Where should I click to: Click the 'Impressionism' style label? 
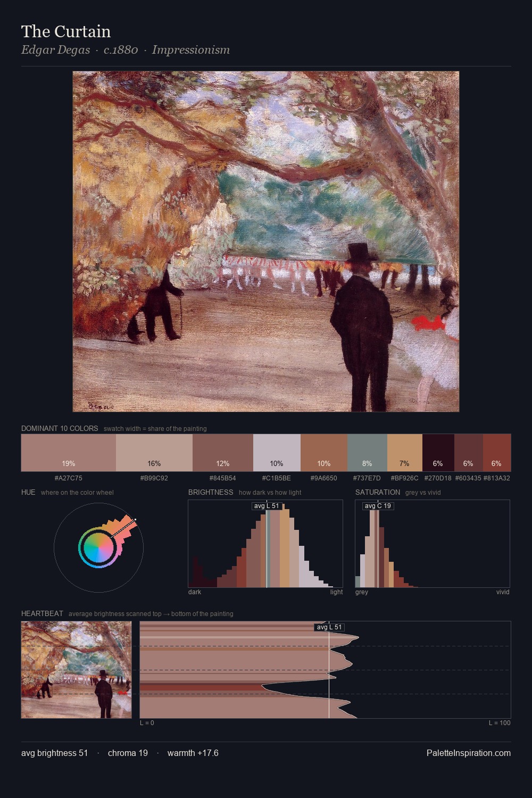tap(191, 50)
